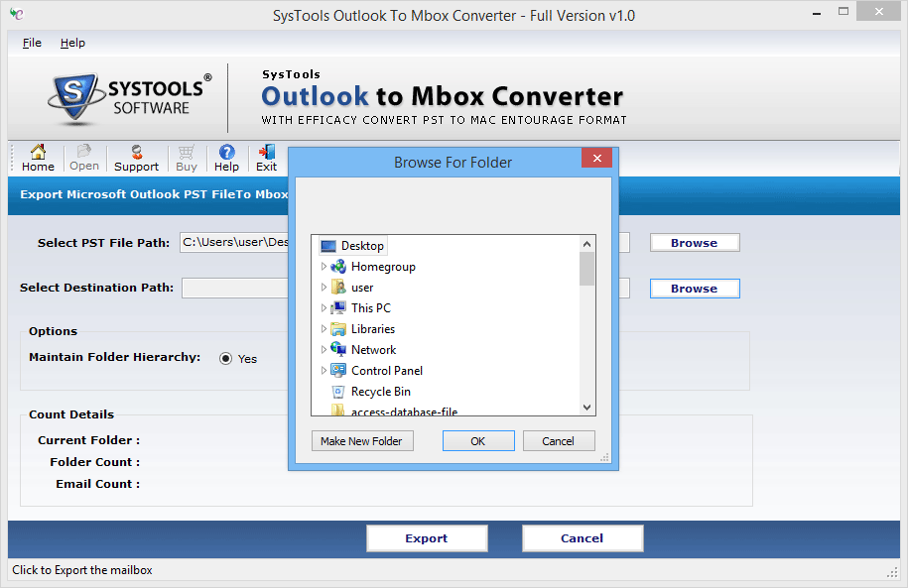The width and height of the screenshot is (908, 588).
Task: Grab the dialog resize grip corner
Action: tap(604, 457)
